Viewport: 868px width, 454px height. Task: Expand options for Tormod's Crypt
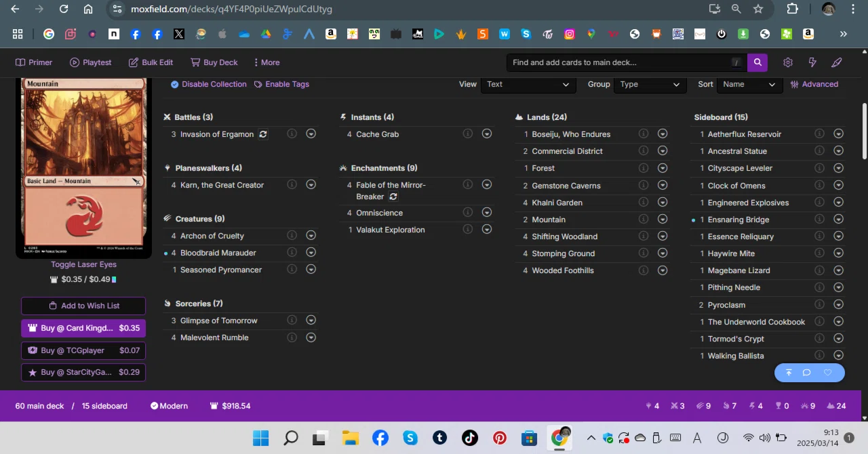tap(838, 338)
